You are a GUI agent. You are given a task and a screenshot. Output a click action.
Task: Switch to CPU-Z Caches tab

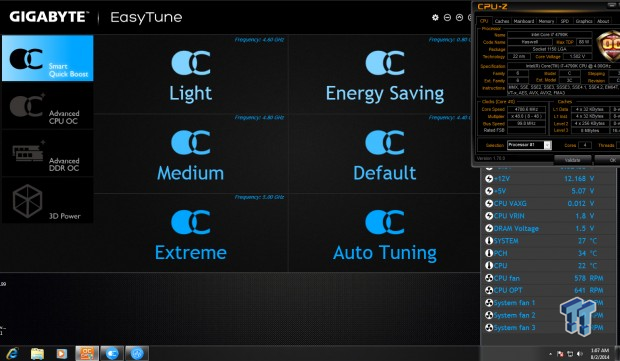pyautogui.click(x=502, y=21)
